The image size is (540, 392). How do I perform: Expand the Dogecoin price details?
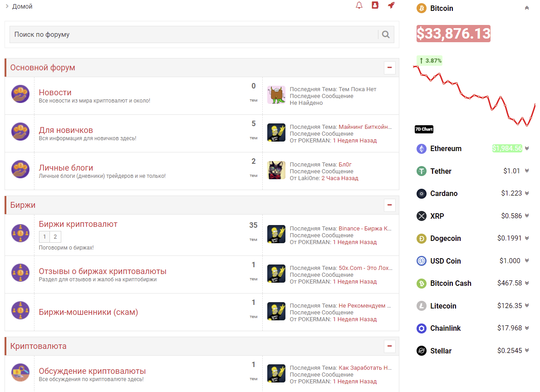(527, 238)
